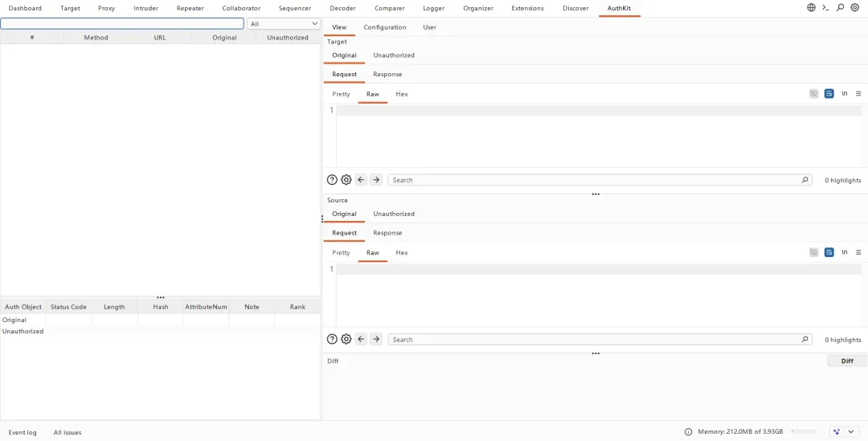The image size is (868, 441).
Task: Open the terminal prompt icon in top bar
Action: point(825,8)
